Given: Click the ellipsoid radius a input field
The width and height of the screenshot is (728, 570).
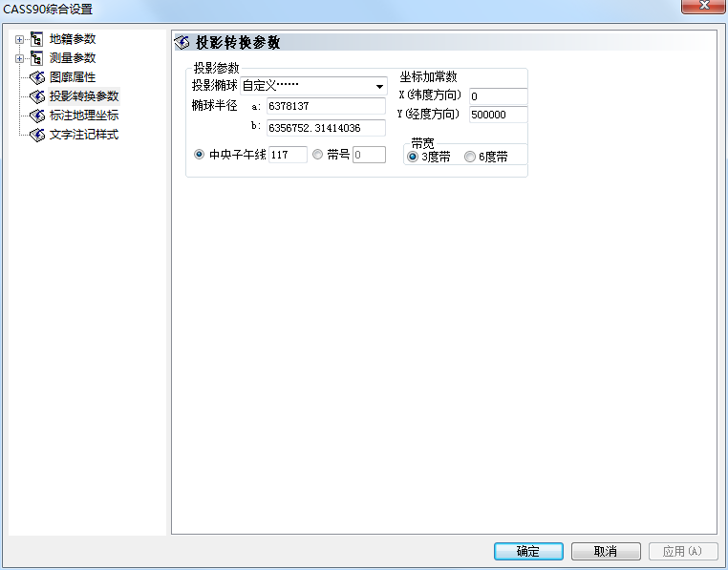Looking at the screenshot, I should point(326,106).
